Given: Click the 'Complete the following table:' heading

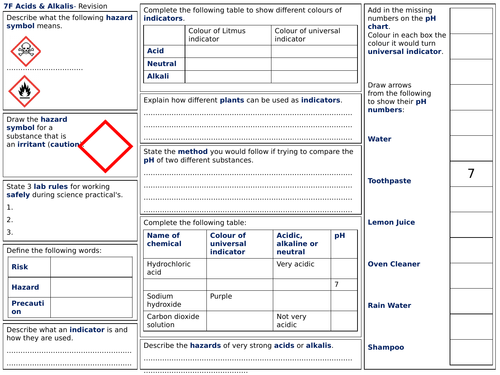Looking at the screenshot, I should pos(195,222).
